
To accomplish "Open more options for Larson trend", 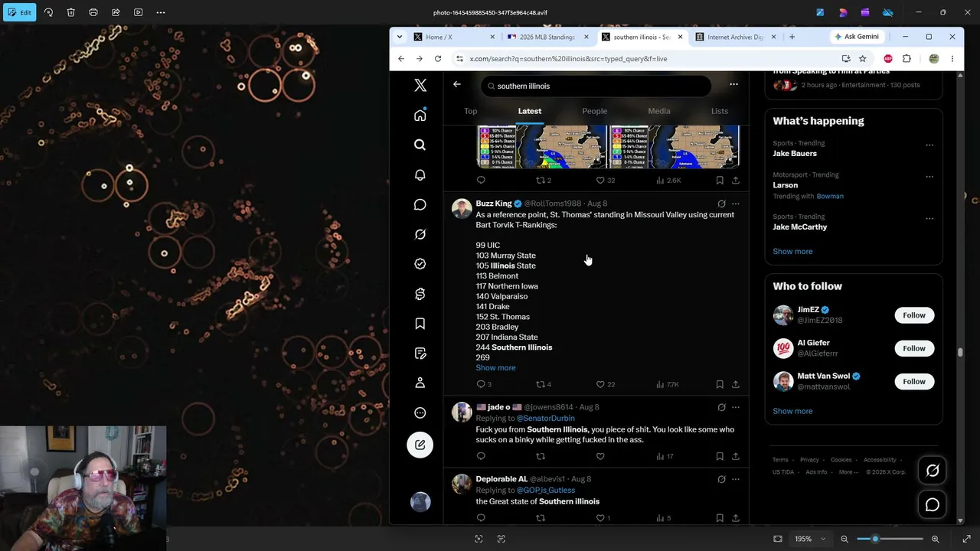I will pos(929,176).
